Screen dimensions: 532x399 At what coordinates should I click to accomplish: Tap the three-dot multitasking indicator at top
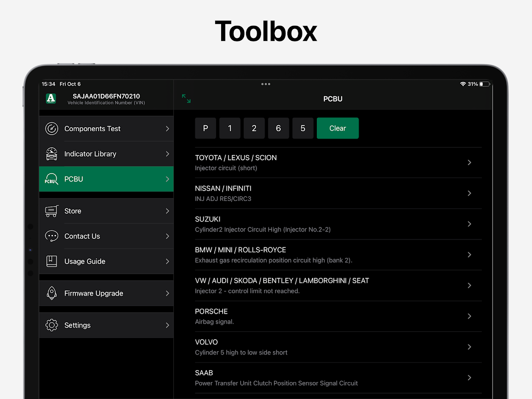266,84
